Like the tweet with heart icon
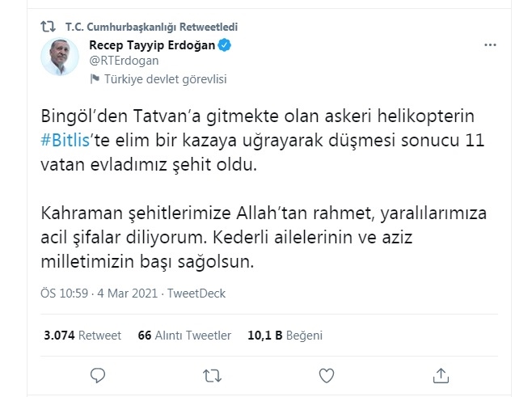The height and width of the screenshot is (397, 532). (327, 375)
